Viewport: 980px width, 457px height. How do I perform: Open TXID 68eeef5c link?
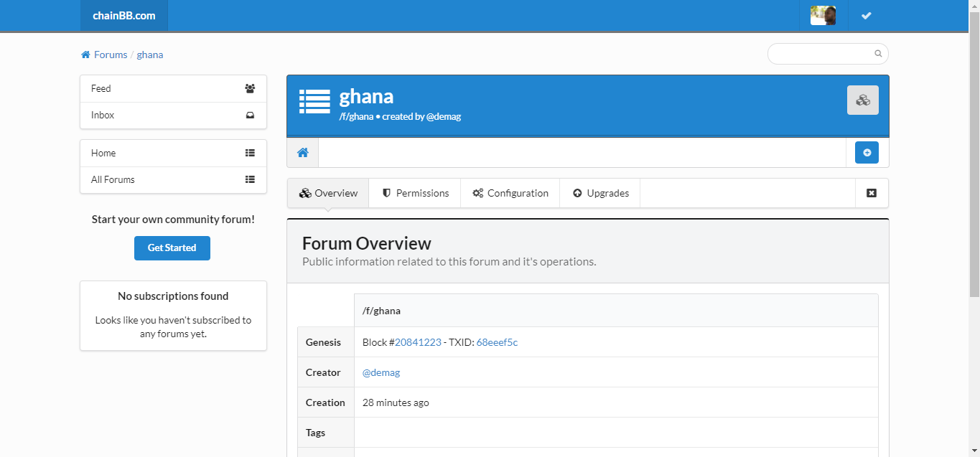coord(497,342)
